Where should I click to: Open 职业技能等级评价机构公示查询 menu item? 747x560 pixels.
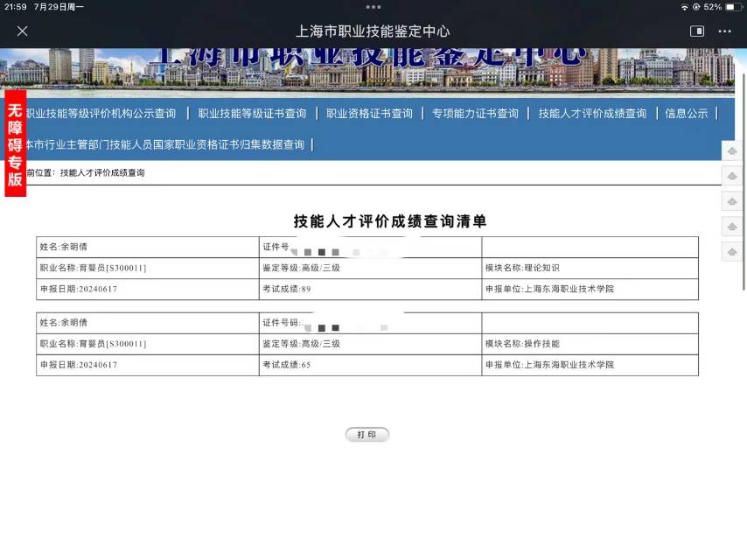coord(101,114)
